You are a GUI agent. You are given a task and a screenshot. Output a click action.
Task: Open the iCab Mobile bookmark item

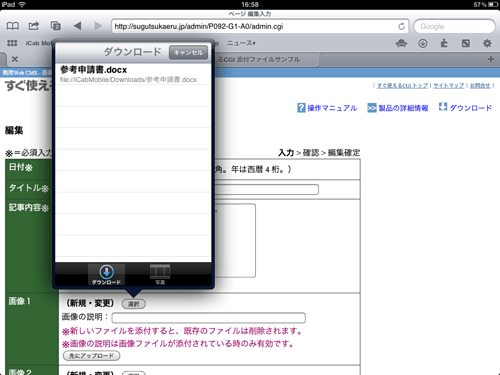39,43
